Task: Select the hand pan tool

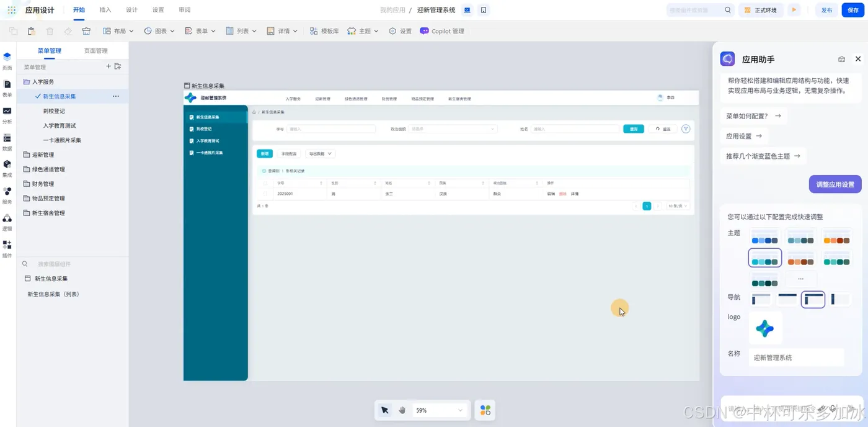Action: pyautogui.click(x=402, y=410)
